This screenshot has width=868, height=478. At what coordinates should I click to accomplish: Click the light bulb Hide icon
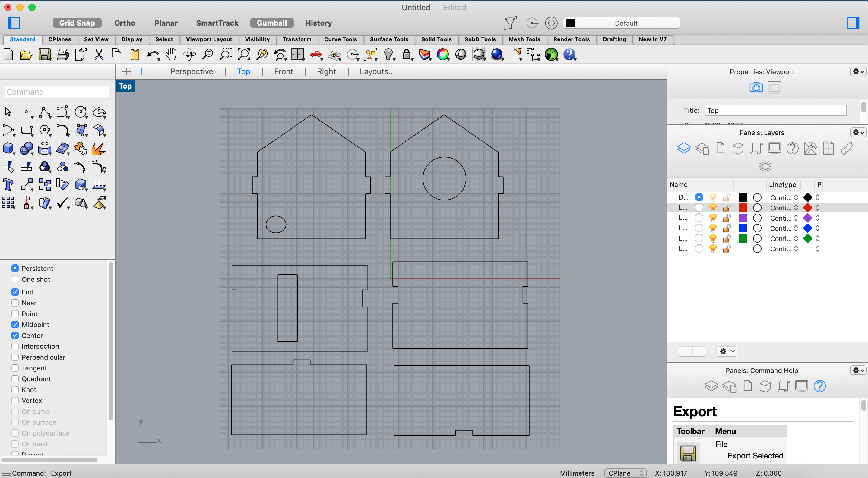pyautogui.click(x=388, y=55)
